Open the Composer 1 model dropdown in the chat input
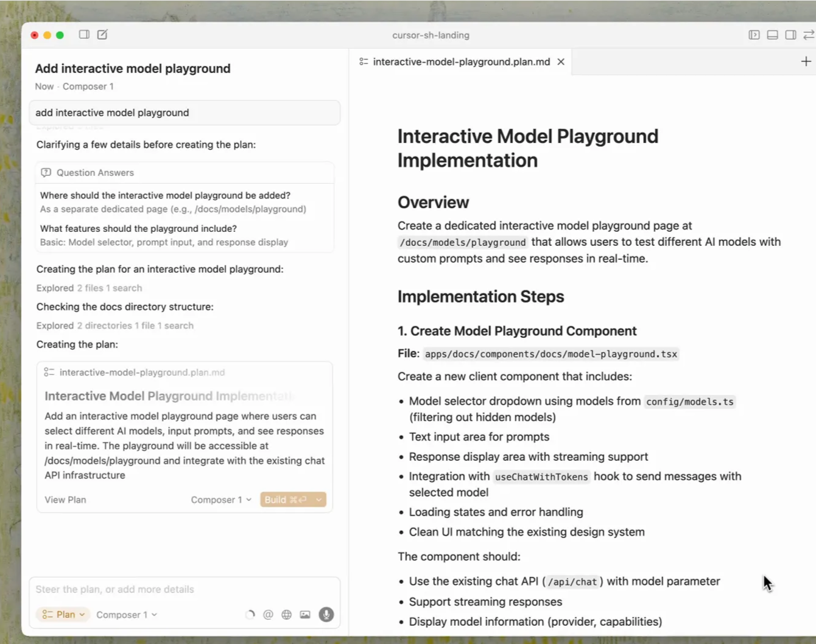Viewport: 816px width, 644px height. 127,615
